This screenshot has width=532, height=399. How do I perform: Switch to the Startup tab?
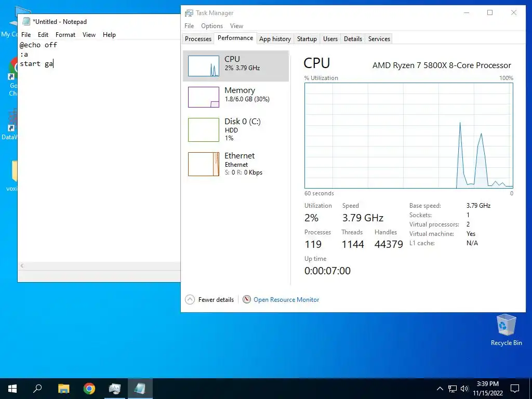tap(307, 38)
